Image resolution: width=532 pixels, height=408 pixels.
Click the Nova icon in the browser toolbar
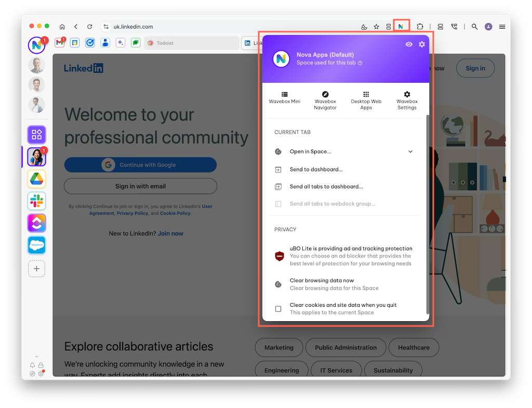point(401,26)
